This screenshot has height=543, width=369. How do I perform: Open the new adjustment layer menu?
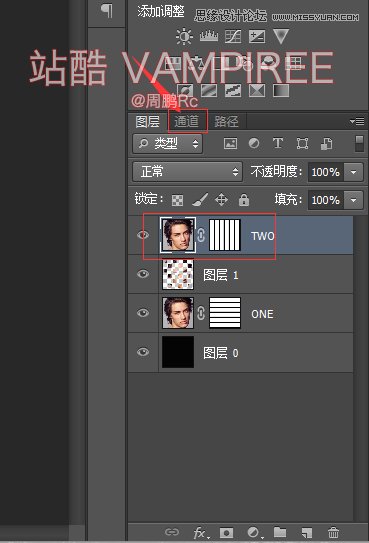(254, 532)
